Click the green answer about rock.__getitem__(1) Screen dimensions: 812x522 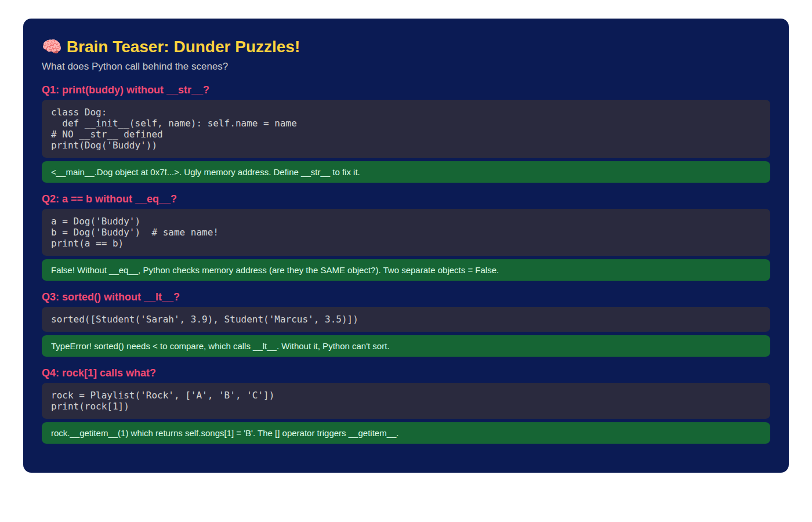pos(406,433)
